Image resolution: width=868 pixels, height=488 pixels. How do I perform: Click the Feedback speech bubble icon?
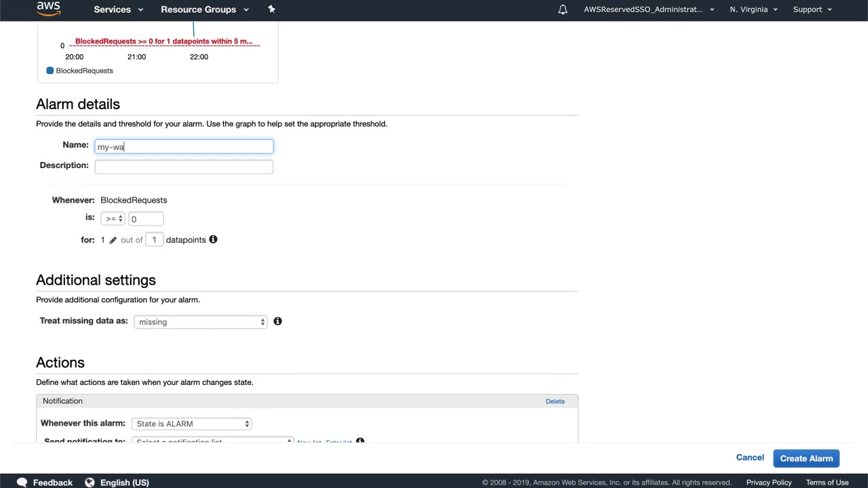pos(22,482)
